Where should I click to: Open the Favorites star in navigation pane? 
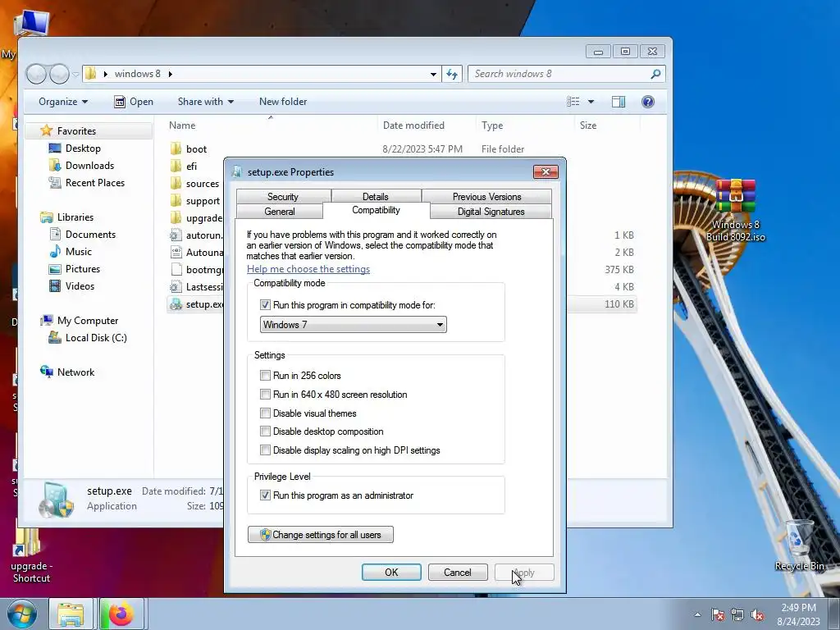click(x=47, y=130)
